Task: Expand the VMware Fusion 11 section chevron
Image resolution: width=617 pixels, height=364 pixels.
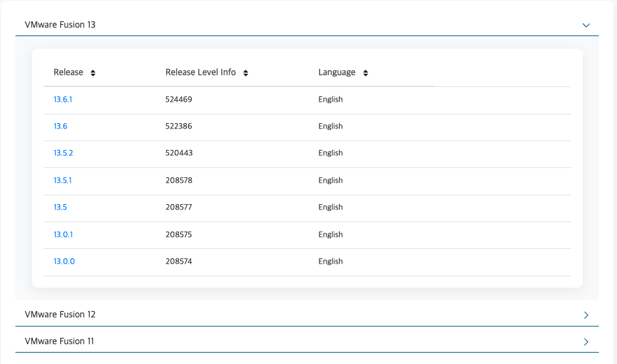Action: point(586,342)
